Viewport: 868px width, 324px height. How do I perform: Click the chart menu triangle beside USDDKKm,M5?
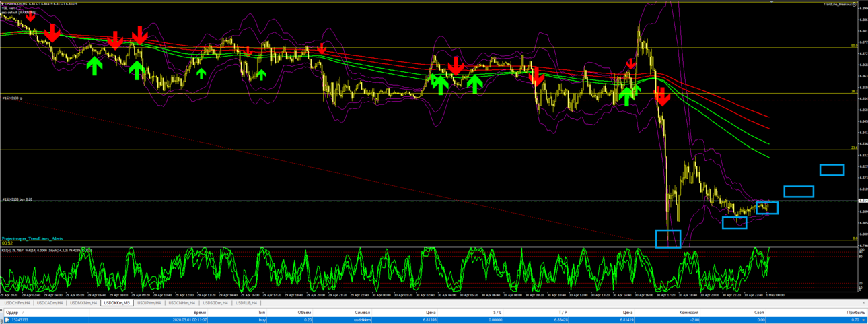pyautogui.click(x=2, y=4)
